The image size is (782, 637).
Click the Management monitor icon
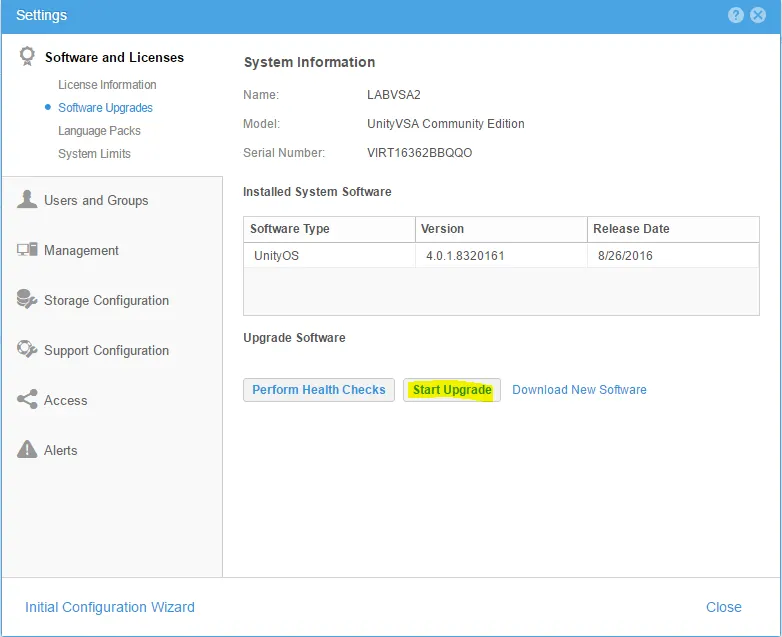tap(27, 249)
